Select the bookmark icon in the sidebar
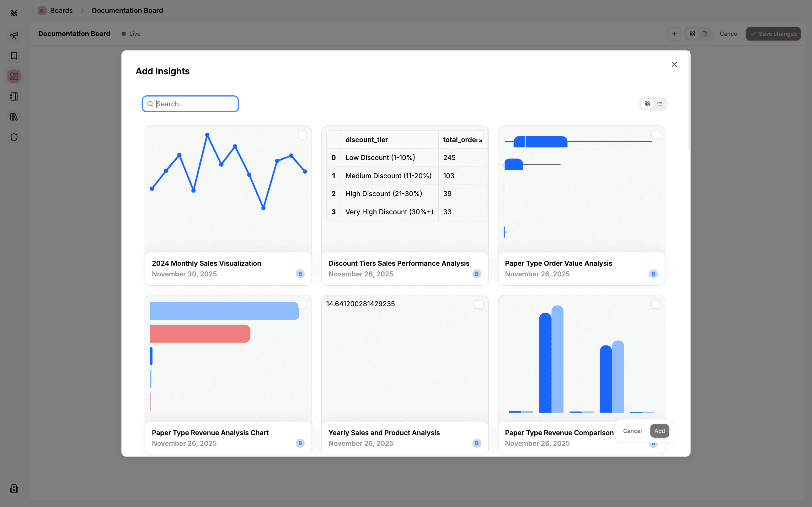Screen dimensions: 812x507 14,56
